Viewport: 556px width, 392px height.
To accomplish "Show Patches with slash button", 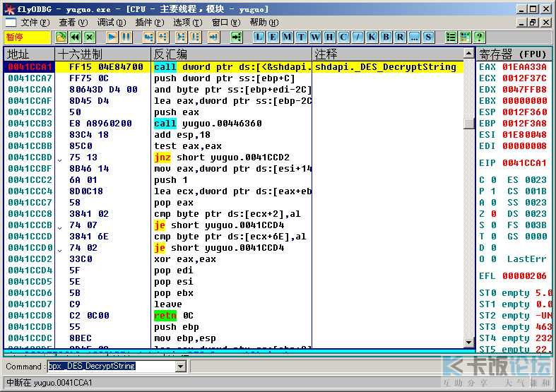I will (357, 37).
